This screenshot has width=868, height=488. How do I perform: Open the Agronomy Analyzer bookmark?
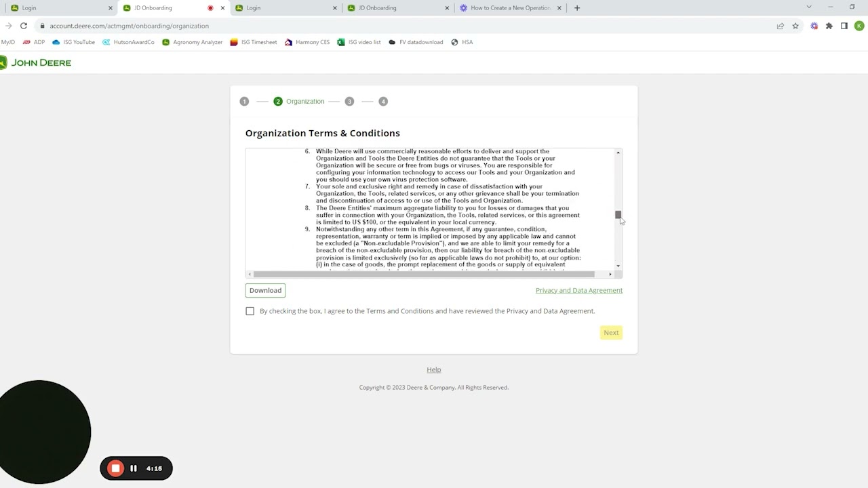pos(193,42)
